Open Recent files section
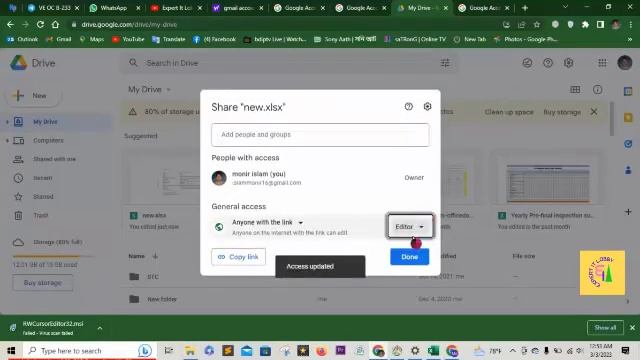The width and height of the screenshot is (640, 360). [x=42, y=178]
